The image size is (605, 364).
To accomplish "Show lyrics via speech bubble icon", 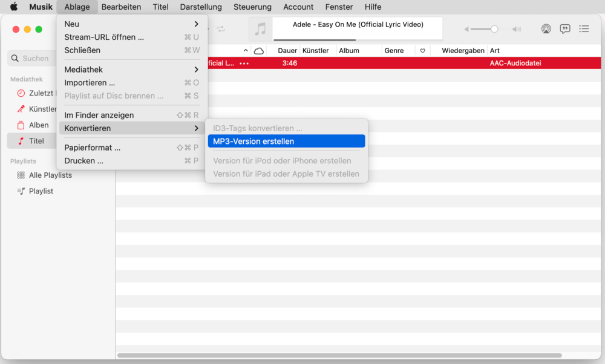I will click(565, 29).
